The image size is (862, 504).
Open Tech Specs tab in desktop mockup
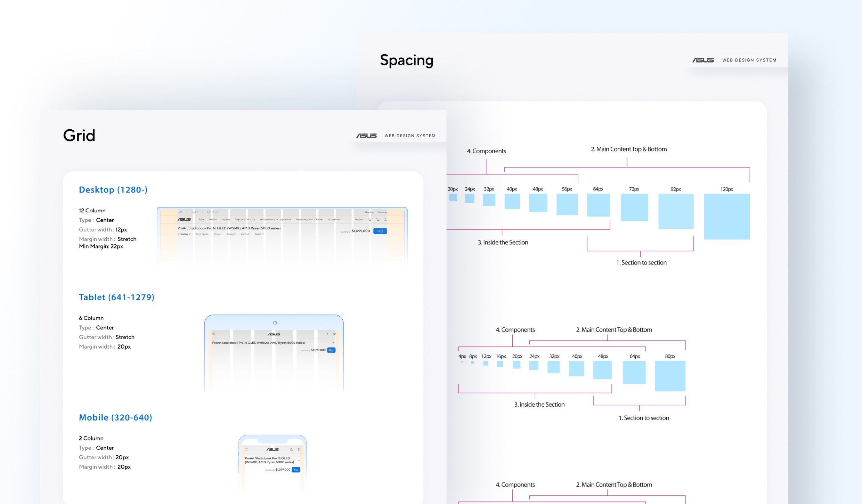(202, 234)
